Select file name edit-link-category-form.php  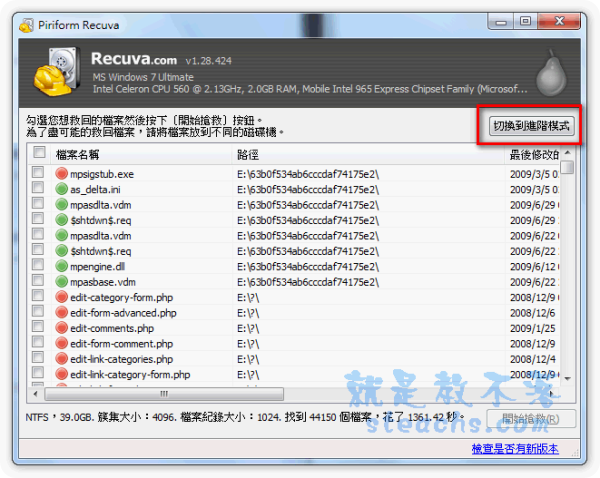pos(130,374)
